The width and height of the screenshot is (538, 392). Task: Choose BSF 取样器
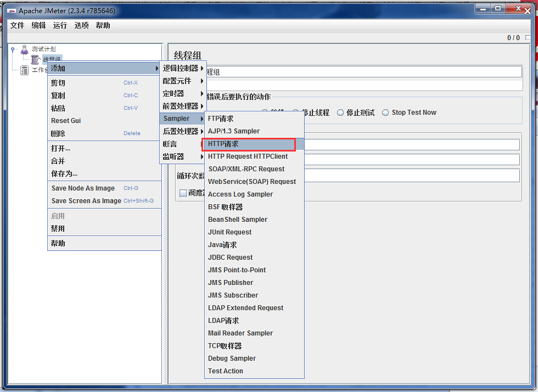254,207
